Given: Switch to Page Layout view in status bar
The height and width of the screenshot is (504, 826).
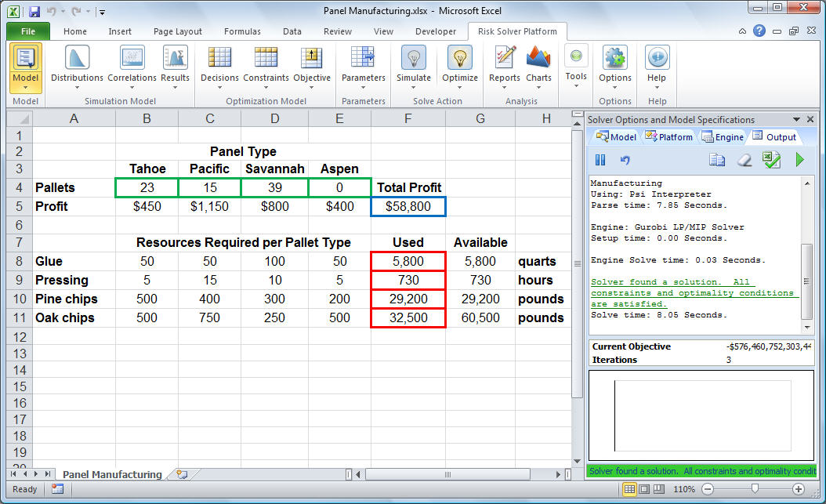Looking at the screenshot, I should point(646,489).
